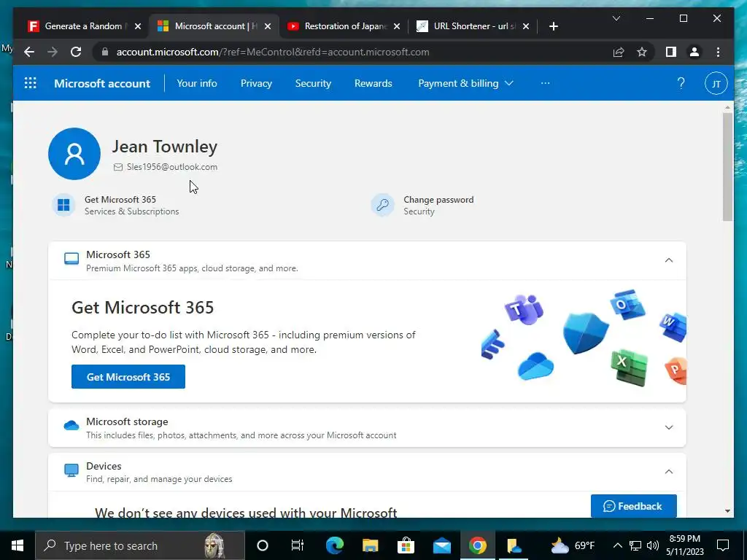
Task: Open the Chrome three-dot menu
Action: (718, 52)
